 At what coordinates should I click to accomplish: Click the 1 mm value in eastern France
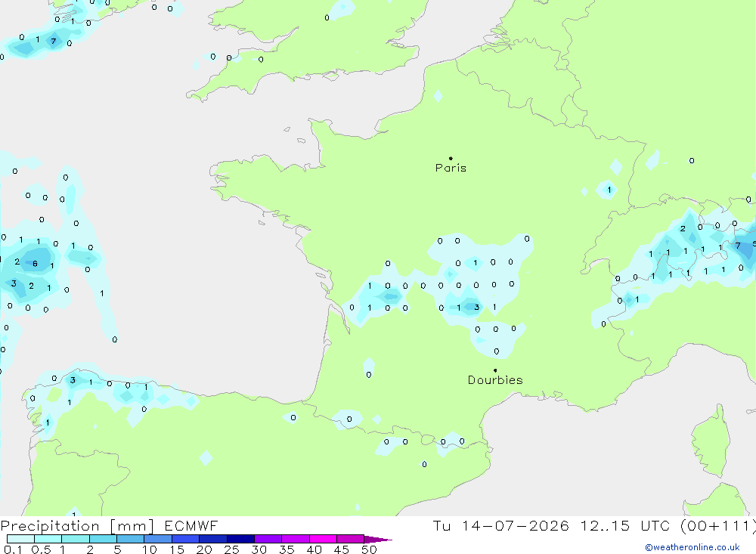pos(609,190)
